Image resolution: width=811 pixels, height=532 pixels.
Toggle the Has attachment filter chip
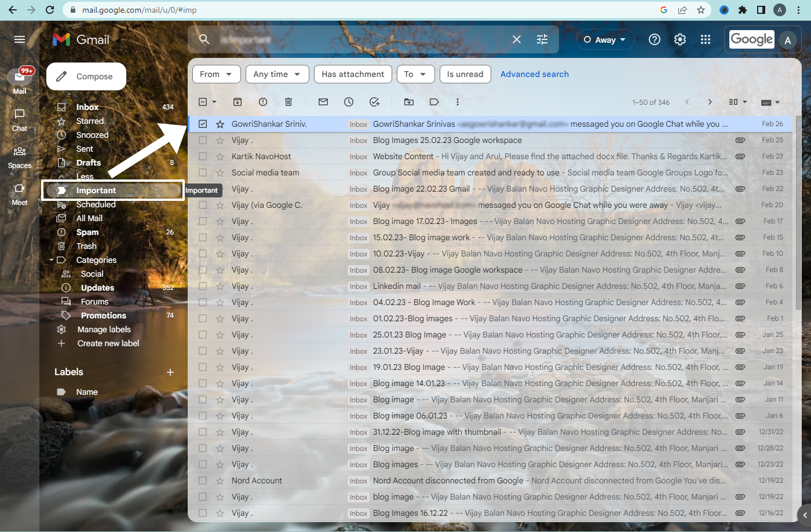[x=353, y=74]
